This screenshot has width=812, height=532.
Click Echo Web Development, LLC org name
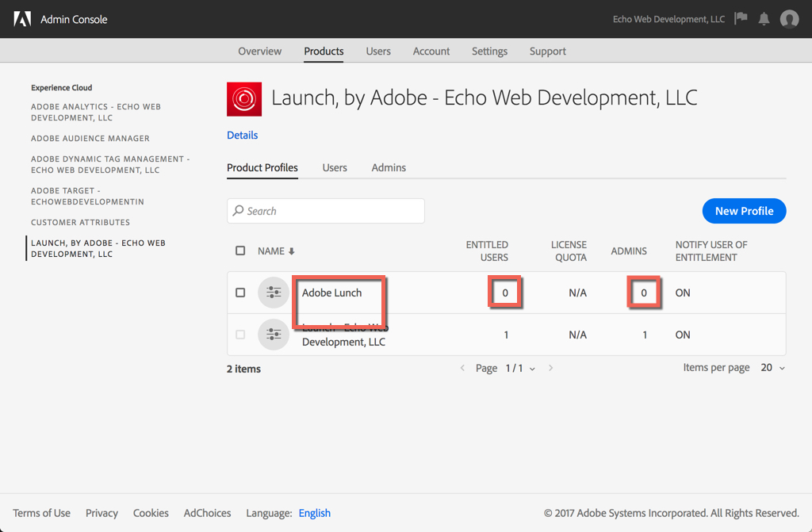(x=668, y=19)
